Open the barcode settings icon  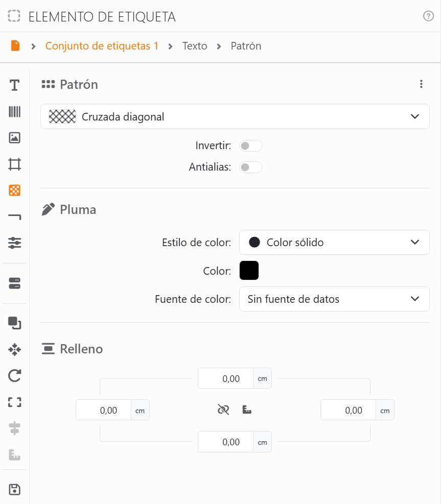pos(14,111)
